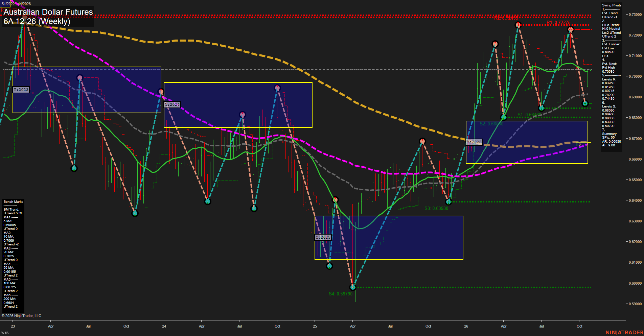Select the Y:2024 yearly range label

click(172, 104)
